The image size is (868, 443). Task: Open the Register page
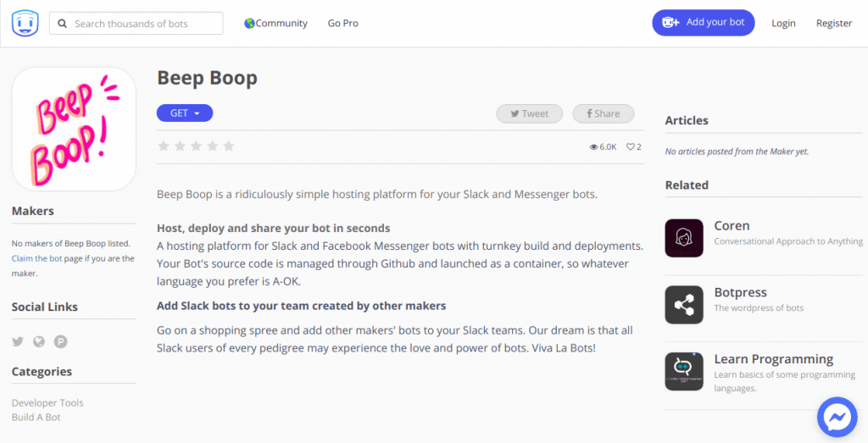click(834, 23)
